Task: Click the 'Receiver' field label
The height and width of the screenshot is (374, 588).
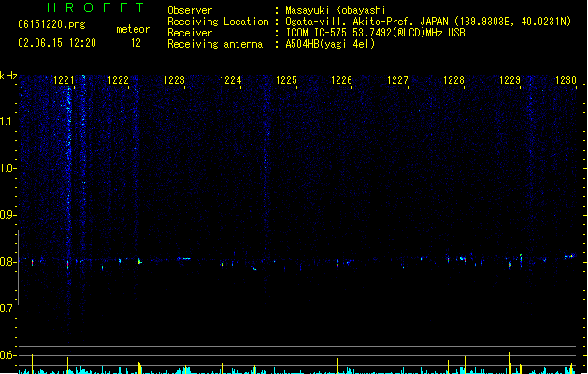Action: click(x=190, y=33)
